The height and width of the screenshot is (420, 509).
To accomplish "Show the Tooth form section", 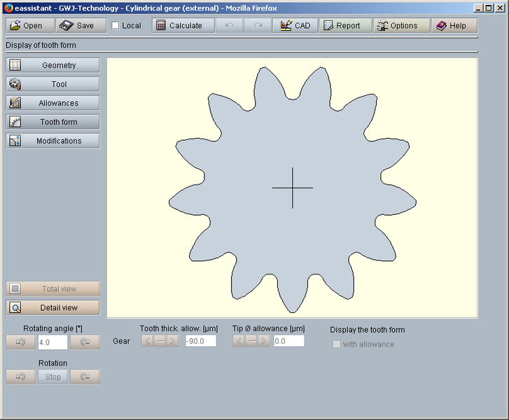I will coord(53,122).
